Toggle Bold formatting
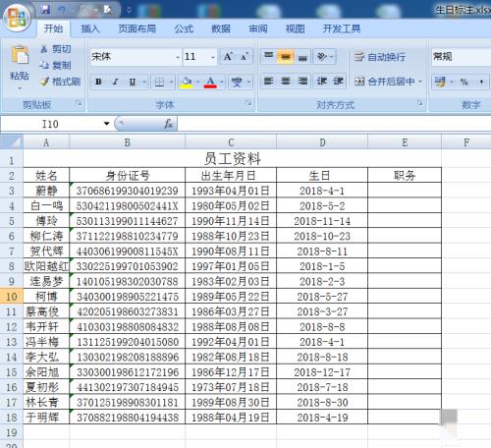The width and height of the screenshot is (491, 448). 98,82
